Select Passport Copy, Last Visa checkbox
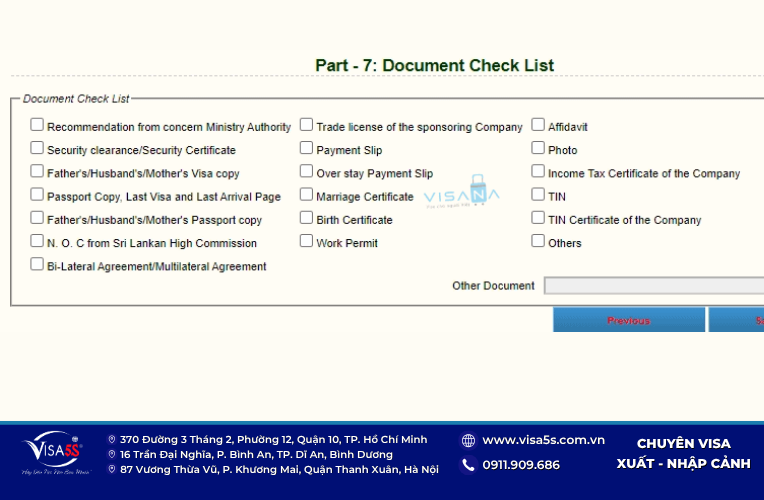This screenshot has height=500, width=764. coord(37,194)
